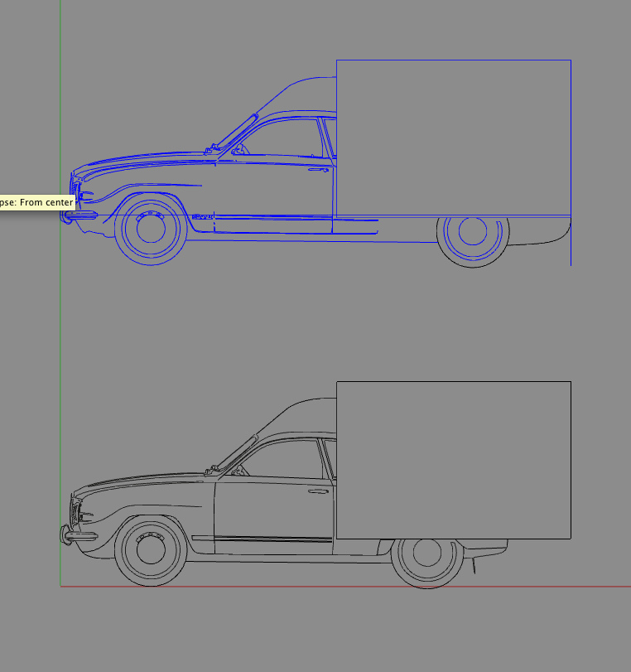Select the blue cargo box rectangle on upper truck

tap(454, 138)
